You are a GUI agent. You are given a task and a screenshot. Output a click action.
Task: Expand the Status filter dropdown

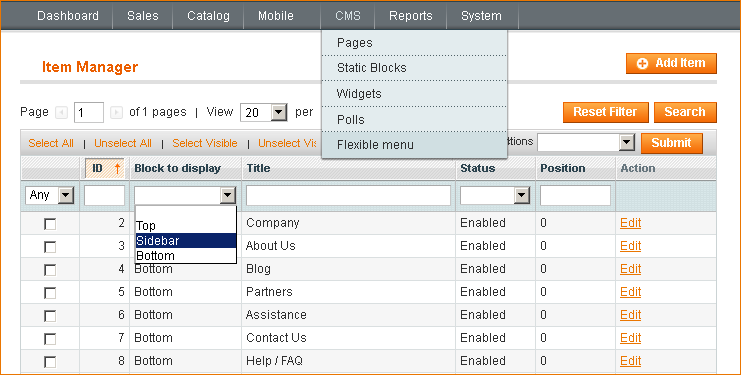[495, 195]
